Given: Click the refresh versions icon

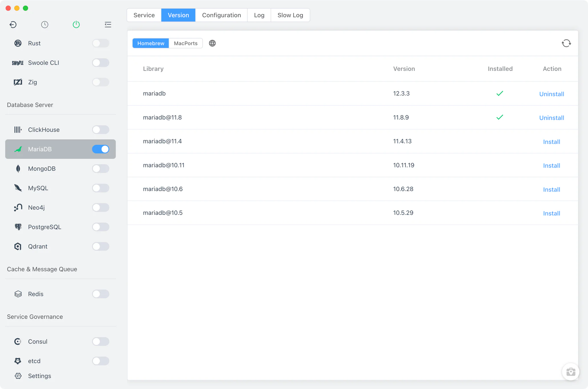Looking at the screenshot, I should point(566,43).
